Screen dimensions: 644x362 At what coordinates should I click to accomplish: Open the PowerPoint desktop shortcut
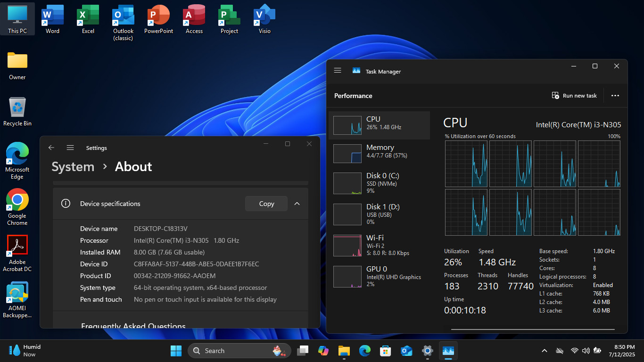pyautogui.click(x=158, y=19)
